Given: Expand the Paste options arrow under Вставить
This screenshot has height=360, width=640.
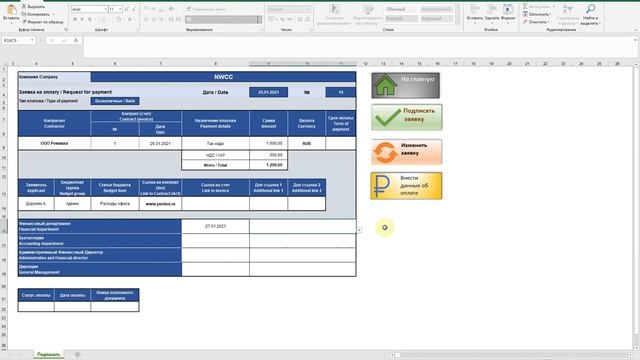Looking at the screenshot, I should pyautogui.click(x=11, y=23).
